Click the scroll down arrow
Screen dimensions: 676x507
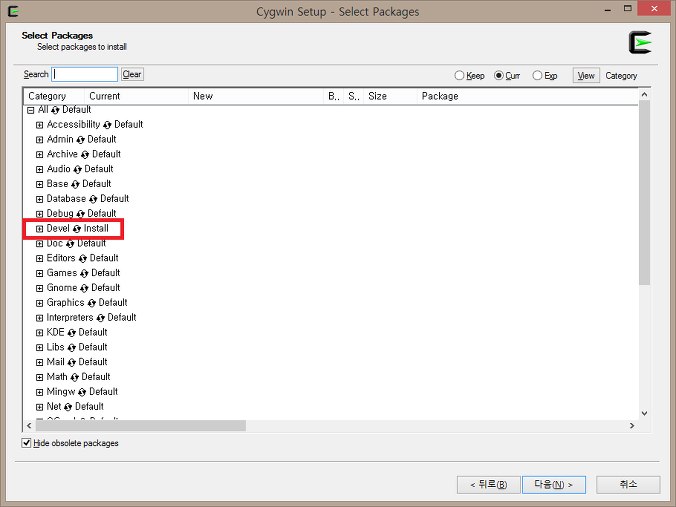pyautogui.click(x=644, y=413)
